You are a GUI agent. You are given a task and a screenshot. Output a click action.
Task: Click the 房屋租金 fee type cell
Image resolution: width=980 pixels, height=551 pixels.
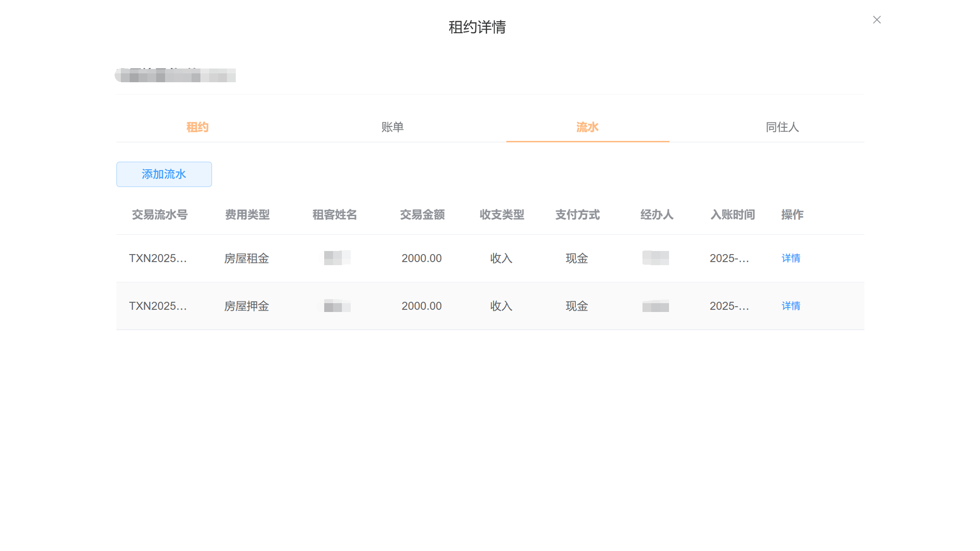click(x=247, y=258)
